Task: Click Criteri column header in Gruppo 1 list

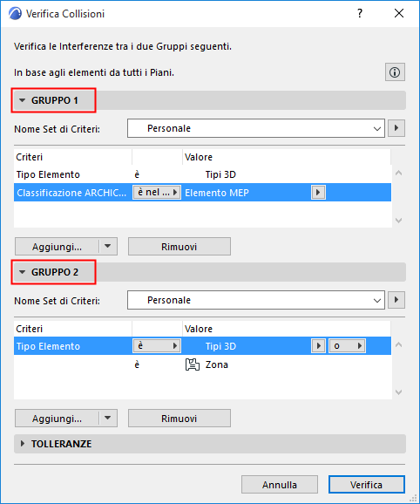Action: click(73, 157)
